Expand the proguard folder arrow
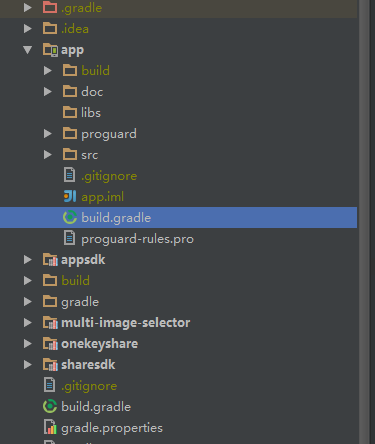This screenshot has width=375, height=444. (48, 134)
